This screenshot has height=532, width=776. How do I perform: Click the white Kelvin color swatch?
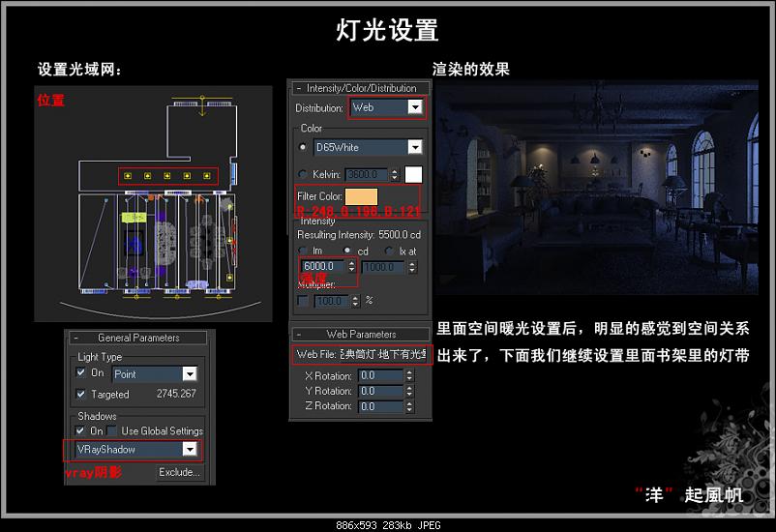[414, 174]
